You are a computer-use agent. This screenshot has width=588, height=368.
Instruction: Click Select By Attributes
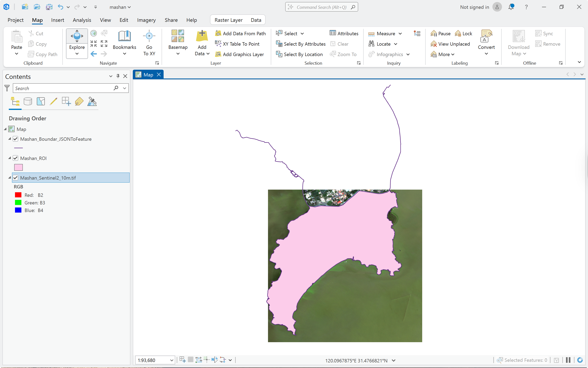[x=301, y=44]
